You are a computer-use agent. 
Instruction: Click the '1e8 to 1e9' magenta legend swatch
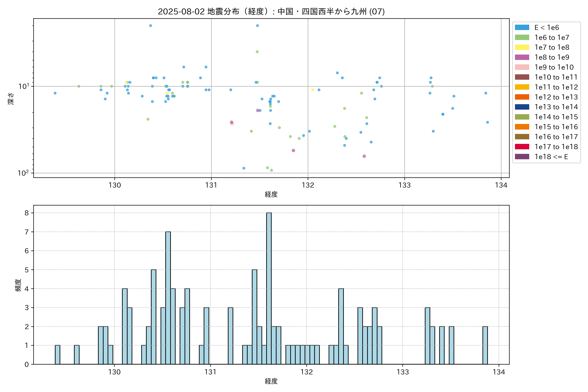coord(522,57)
